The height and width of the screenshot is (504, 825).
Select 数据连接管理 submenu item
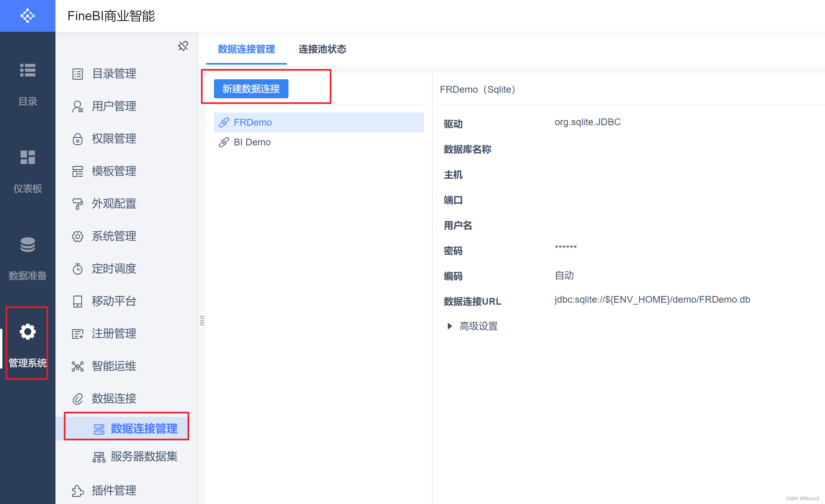click(x=127, y=429)
